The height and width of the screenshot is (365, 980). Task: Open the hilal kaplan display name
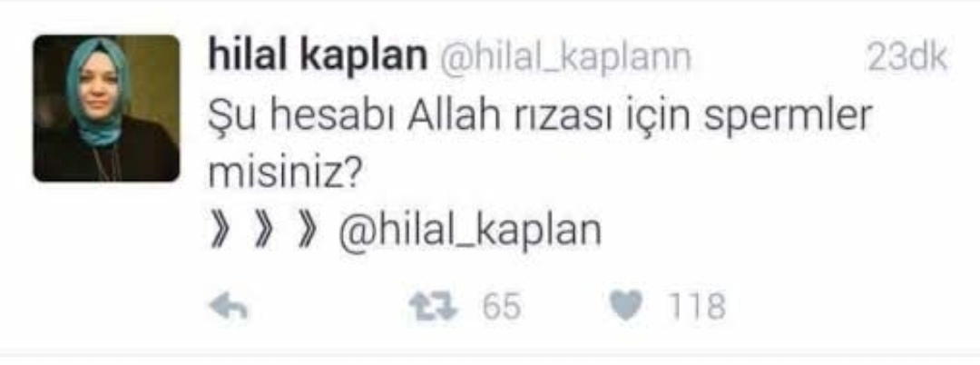(318, 57)
